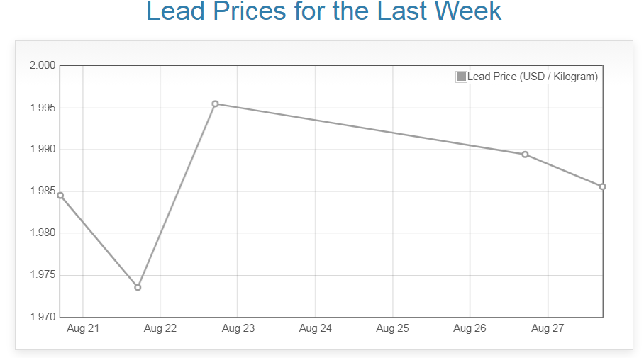
Task: Select the lowest data point near 1.974
Action: [x=138, y=287]
